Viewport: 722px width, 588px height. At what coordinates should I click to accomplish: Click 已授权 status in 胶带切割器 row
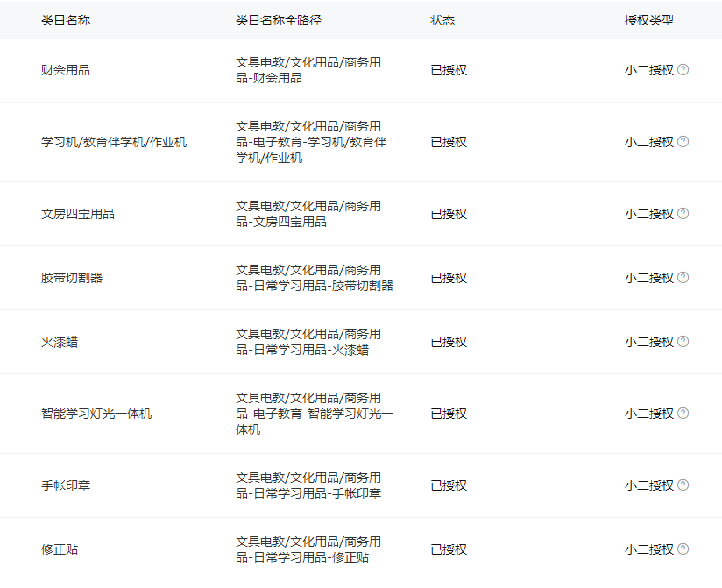click(449, 278)
